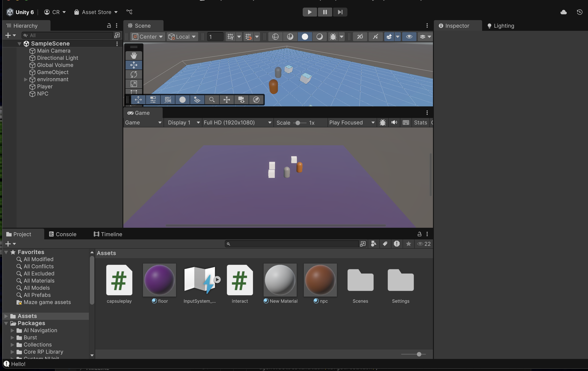This screenshot has width=588, height=371.
Task: Start Play mode with Play button
Action: tap(310, 12)
